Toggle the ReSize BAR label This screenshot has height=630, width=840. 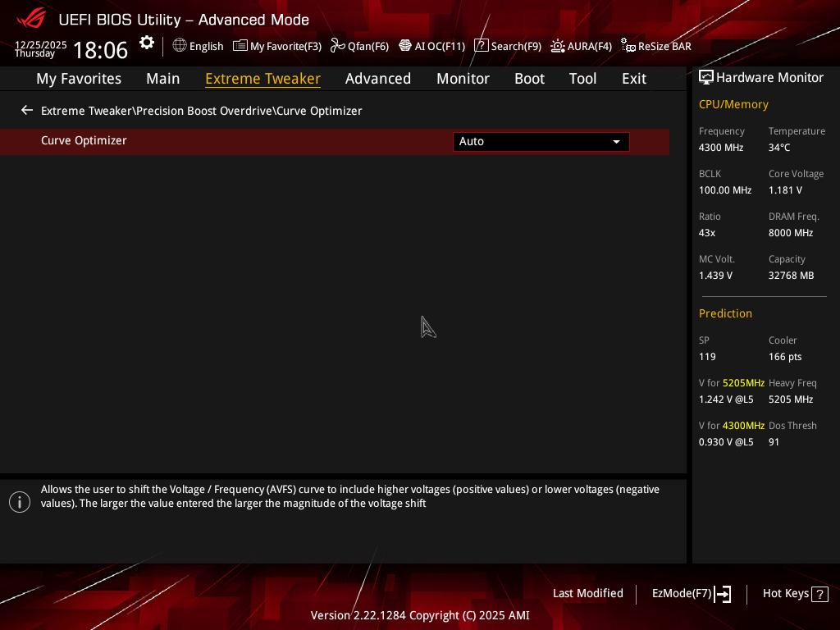tap(664, 47)
